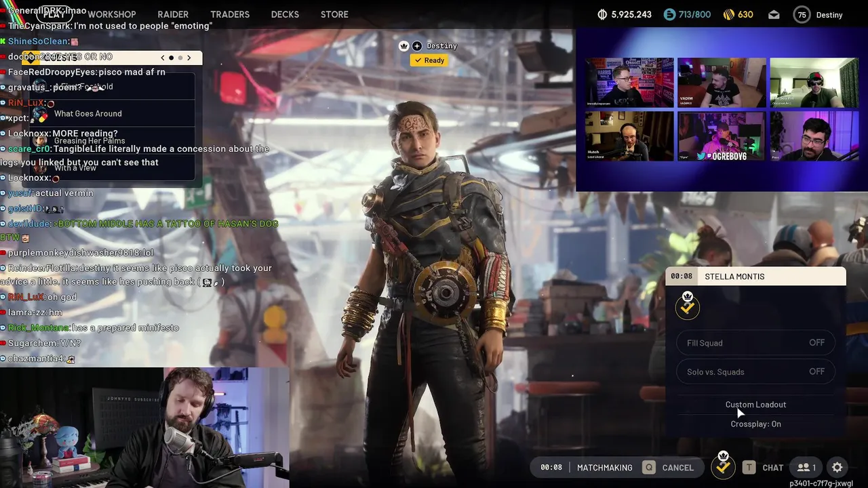The width and height of the screenshot is (868, 488).
Task: Click the top-right webcam thumbnail with sunglasses
Action: point(814,82)
